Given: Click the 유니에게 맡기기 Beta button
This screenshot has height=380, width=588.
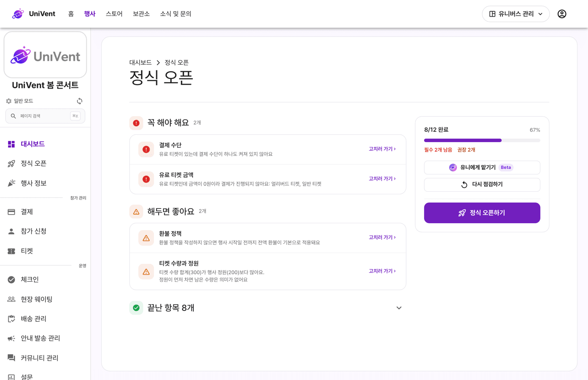Looking at the screenshot, I should tap(482, 168).
